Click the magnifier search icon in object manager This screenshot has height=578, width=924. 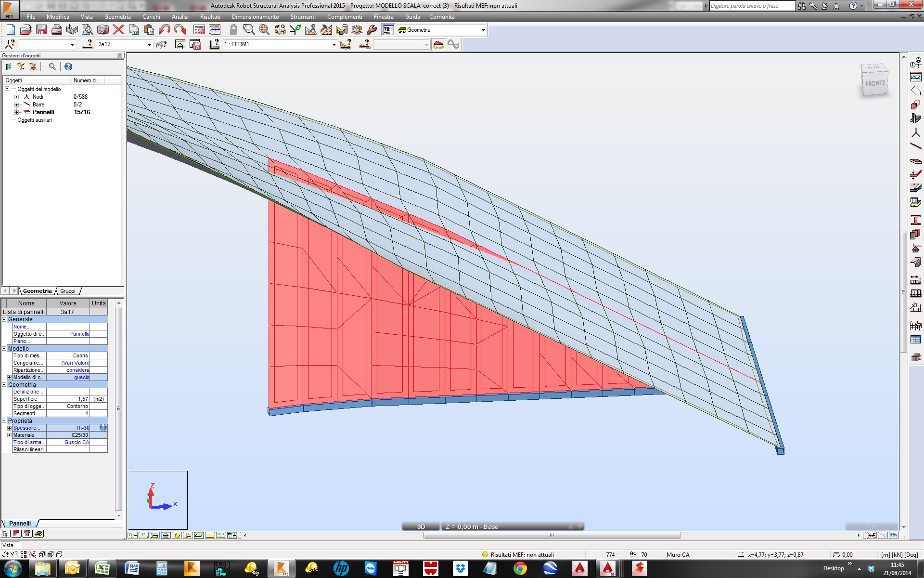[52, 67]
